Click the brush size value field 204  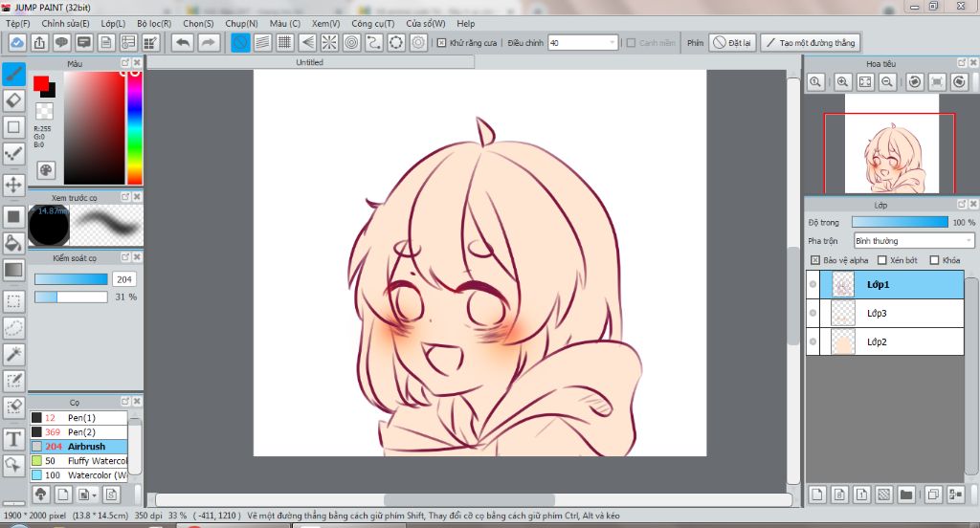(124, 279)
